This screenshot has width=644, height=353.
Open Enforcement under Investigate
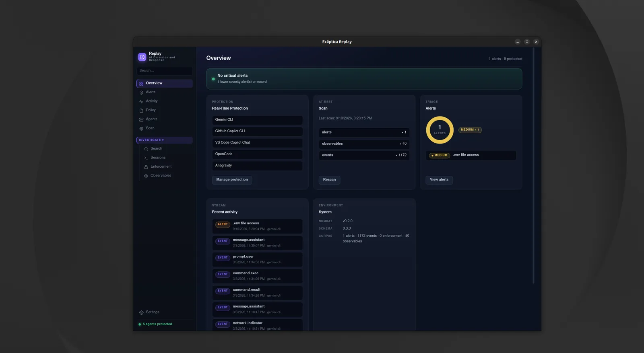[167, 166]
